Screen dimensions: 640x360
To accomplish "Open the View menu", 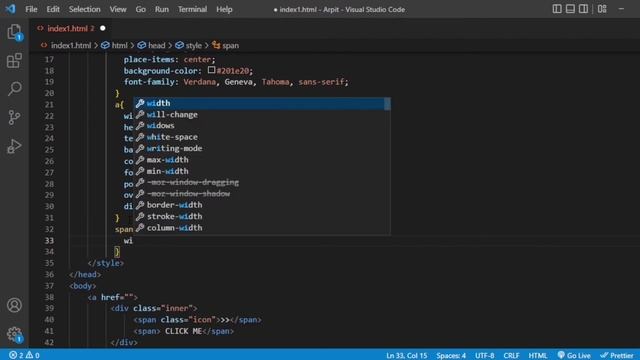I will tap(118, 9).
